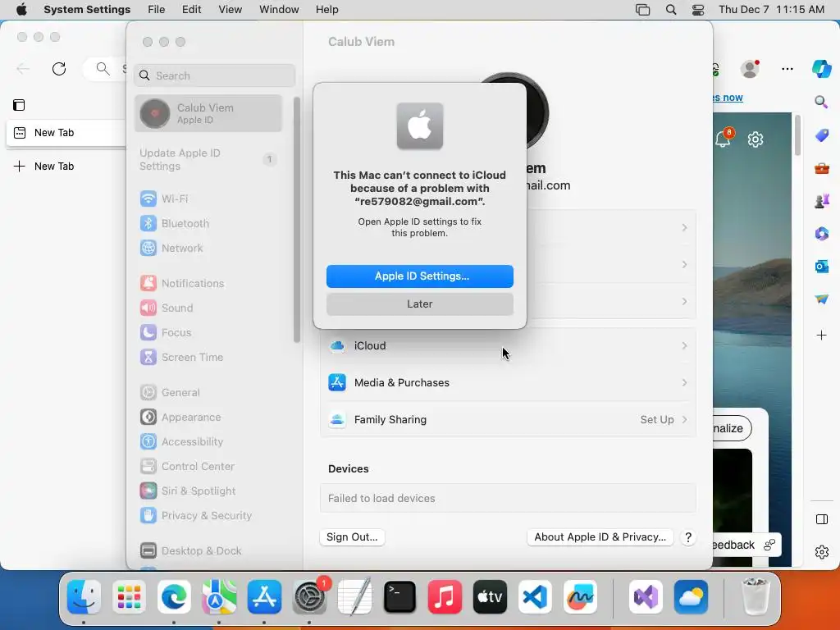
Task: Open Edge sidebar shopping tag icon
Action: [821, 135]
